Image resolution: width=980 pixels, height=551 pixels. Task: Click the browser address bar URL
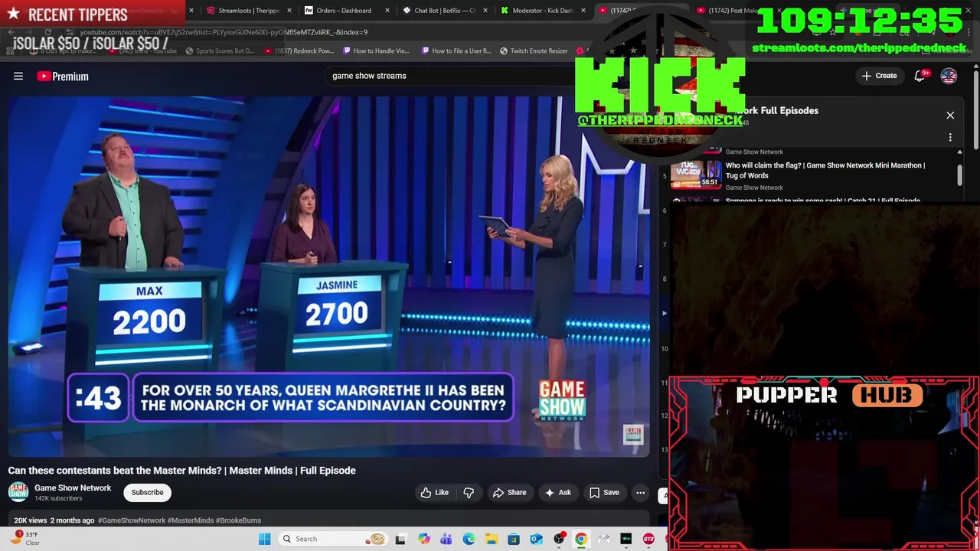[224, 32]
